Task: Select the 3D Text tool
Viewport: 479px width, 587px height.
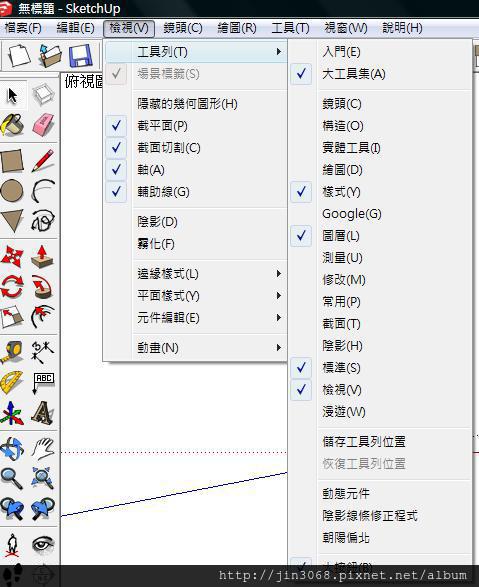Action: coord(43,412)
